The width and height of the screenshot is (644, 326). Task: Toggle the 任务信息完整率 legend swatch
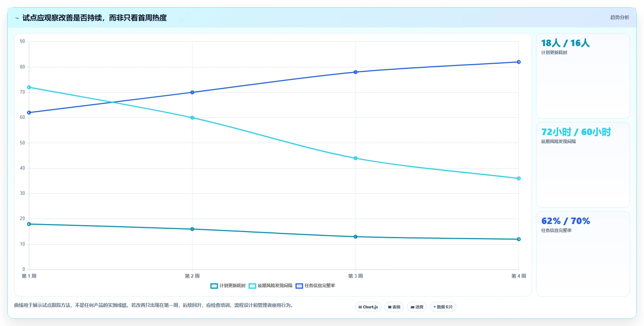tap(299, 286)
